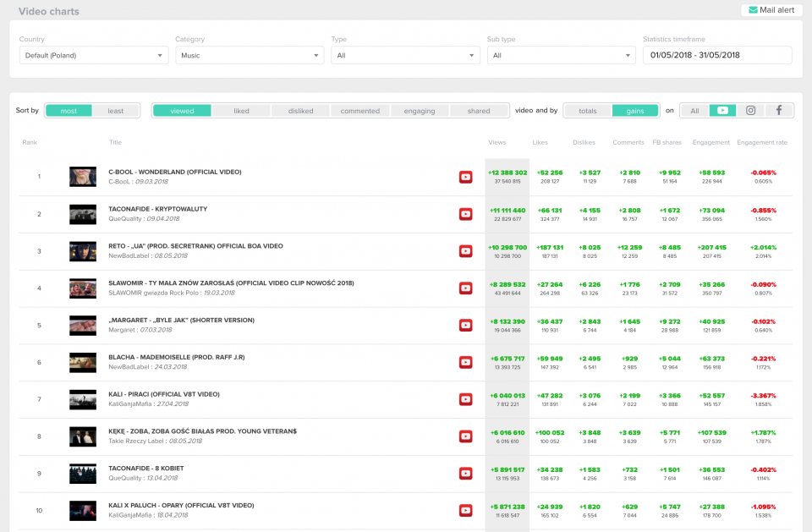Select the viewed metric

coord(183,111)
